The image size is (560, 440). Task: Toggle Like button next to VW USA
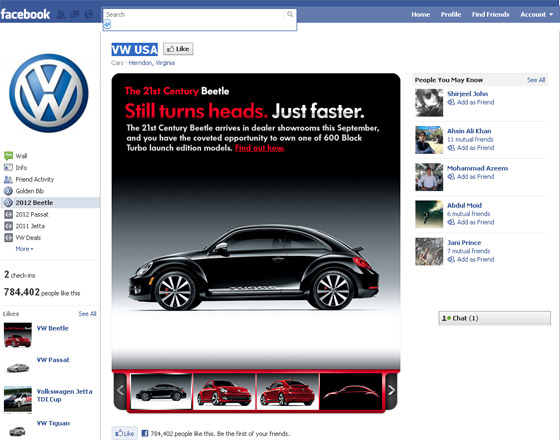tap(178, 49)
